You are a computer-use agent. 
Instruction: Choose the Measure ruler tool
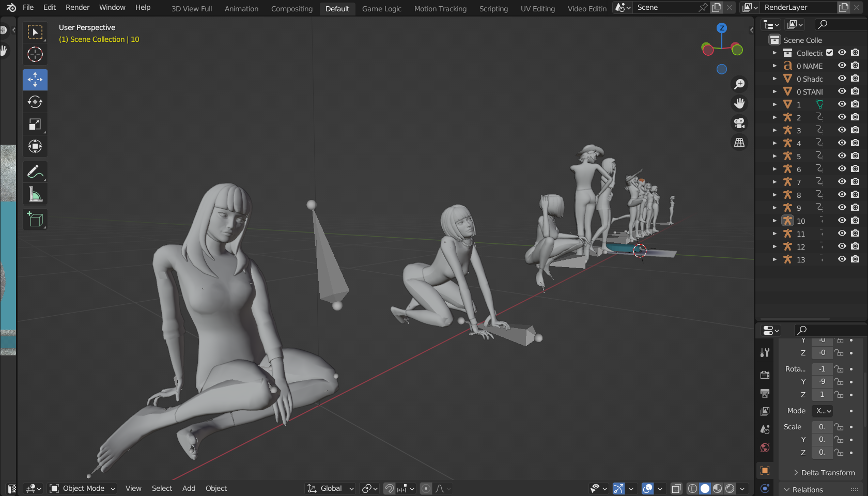coord(35,194)
